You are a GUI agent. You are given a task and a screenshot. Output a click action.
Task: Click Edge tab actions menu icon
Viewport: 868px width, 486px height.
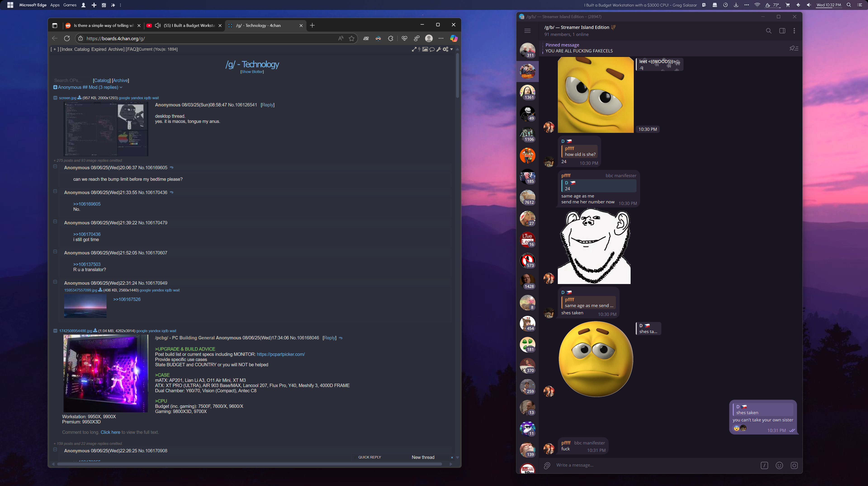pos(54,25)
